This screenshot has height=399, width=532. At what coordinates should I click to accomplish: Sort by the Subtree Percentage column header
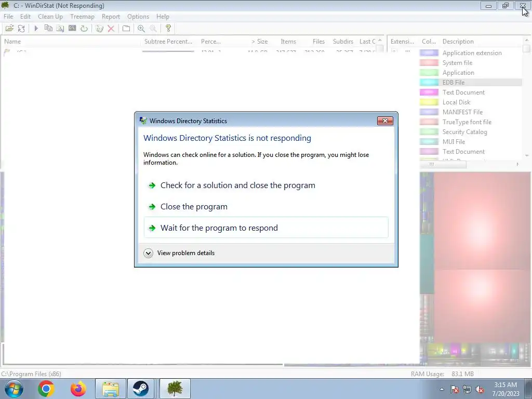tap(170, 42)
